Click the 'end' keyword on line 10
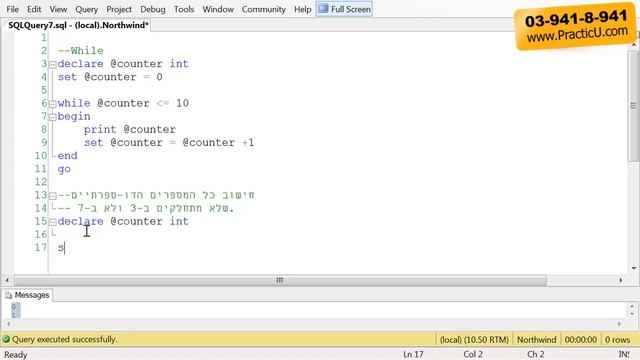 tap(67, 156)
